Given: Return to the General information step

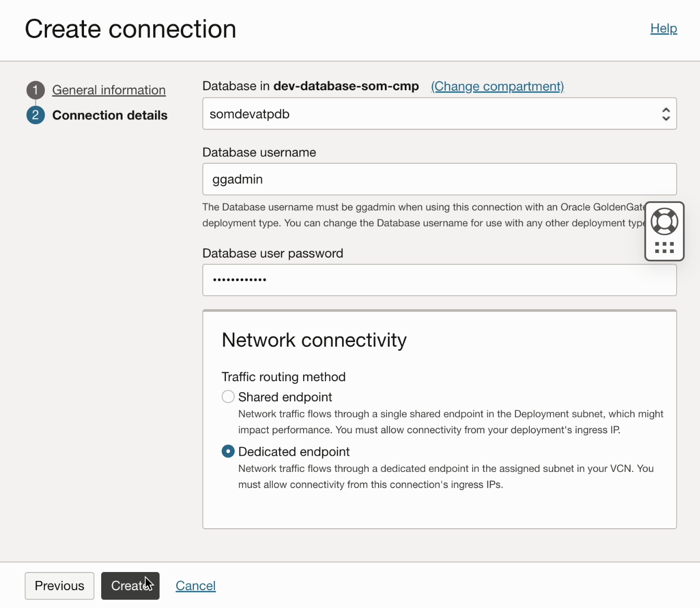Looking at the screenshot, I should point(108,90).
